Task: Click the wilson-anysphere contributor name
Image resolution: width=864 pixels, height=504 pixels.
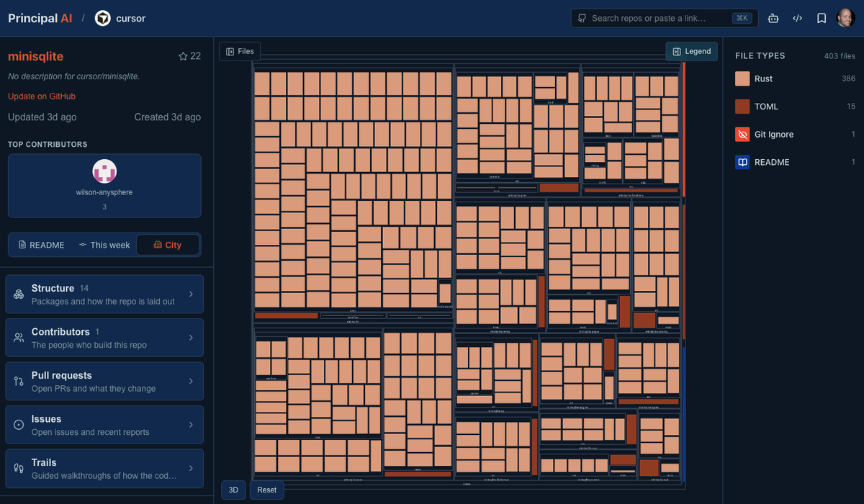Action: [104, 192]
